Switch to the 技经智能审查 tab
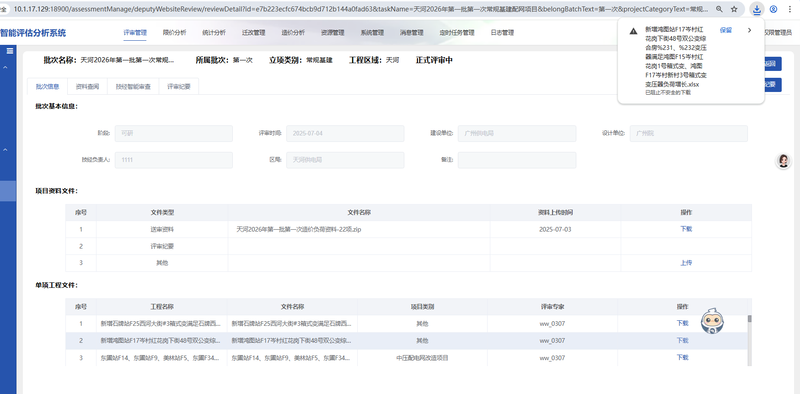This screenshot has height=394, width=800. pos(133,87)
